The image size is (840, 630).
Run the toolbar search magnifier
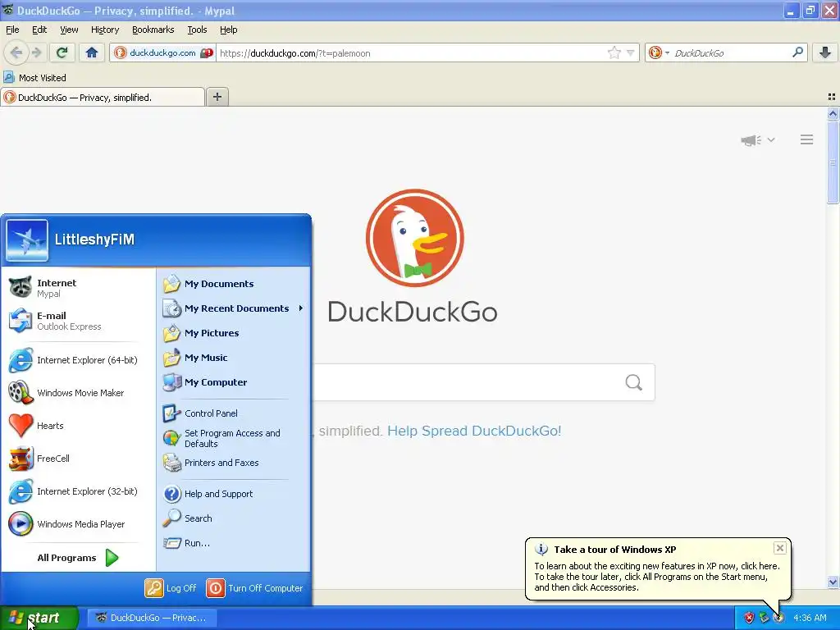pos(797,52)
